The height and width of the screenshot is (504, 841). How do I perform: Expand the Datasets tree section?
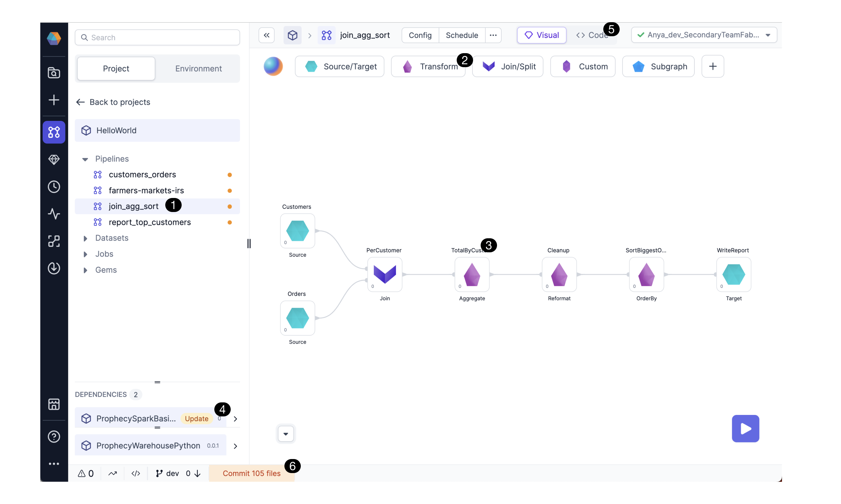coord(85,238)
